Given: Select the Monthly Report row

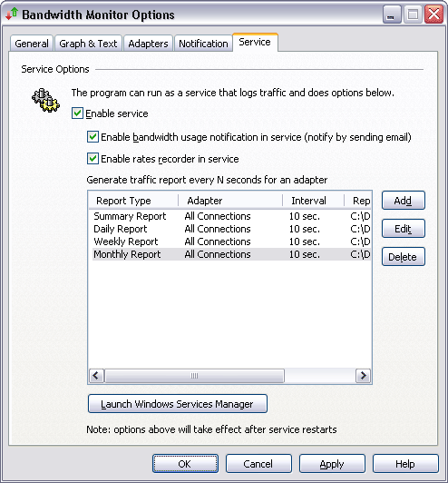Looking at the screenshot, I should pyautogui.click(x=231, y=254).
